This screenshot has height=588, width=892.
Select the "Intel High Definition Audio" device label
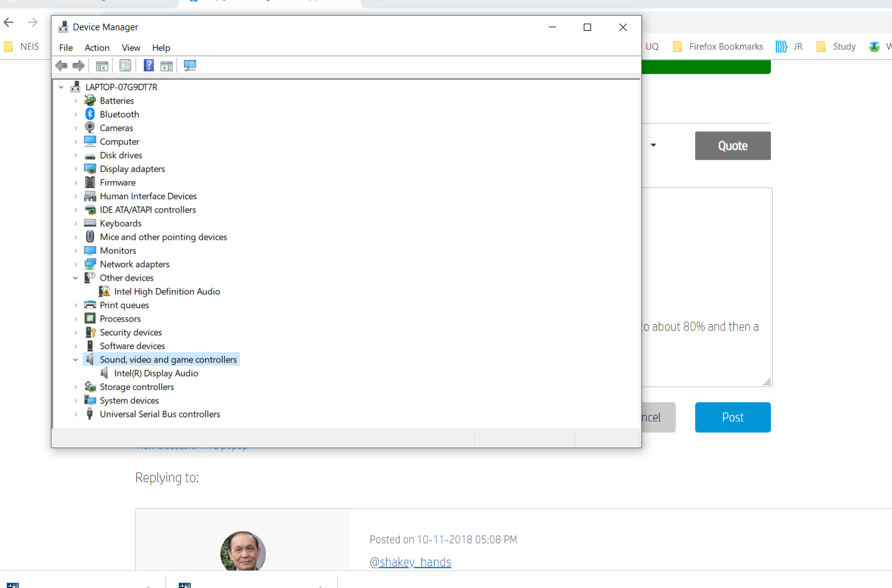coord(167,291)
